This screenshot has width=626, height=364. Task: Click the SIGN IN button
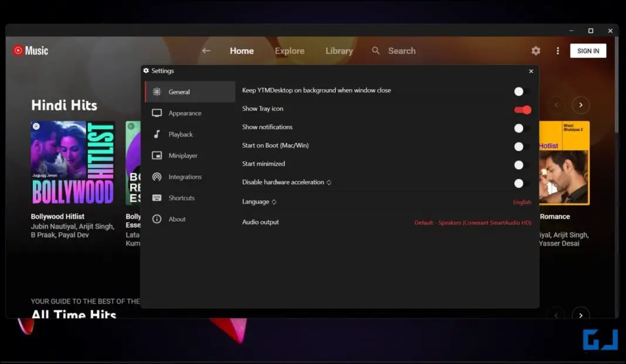[588, 50]
